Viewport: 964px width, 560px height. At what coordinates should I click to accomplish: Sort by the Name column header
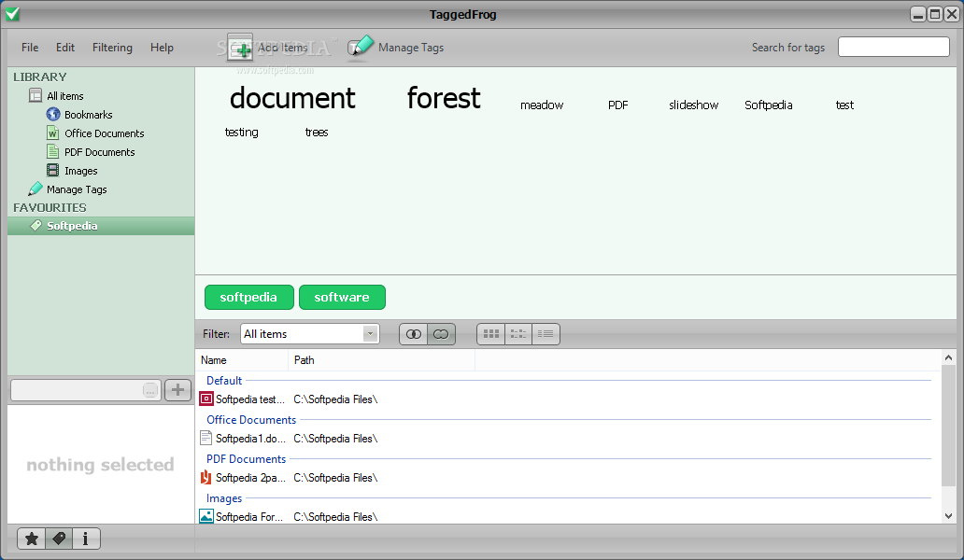point(242,360)
